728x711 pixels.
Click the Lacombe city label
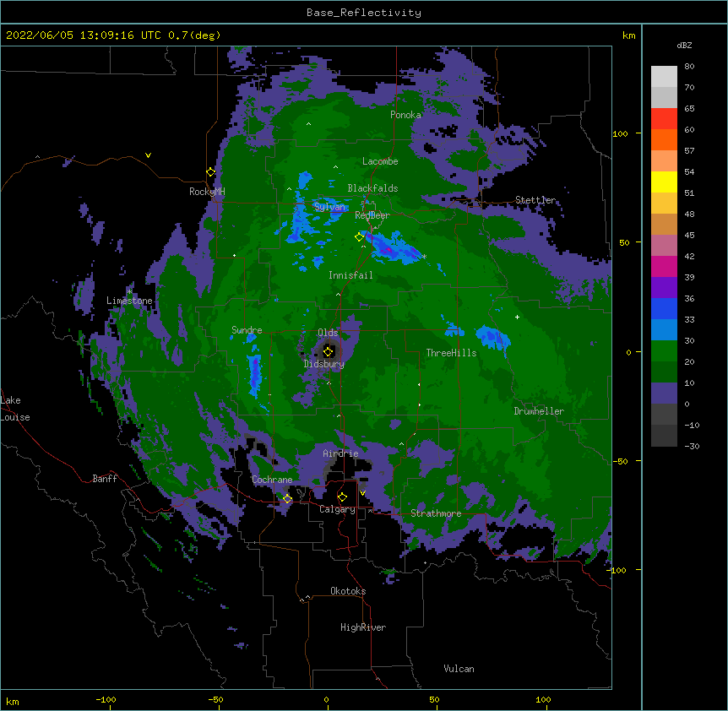click(380, 161)
